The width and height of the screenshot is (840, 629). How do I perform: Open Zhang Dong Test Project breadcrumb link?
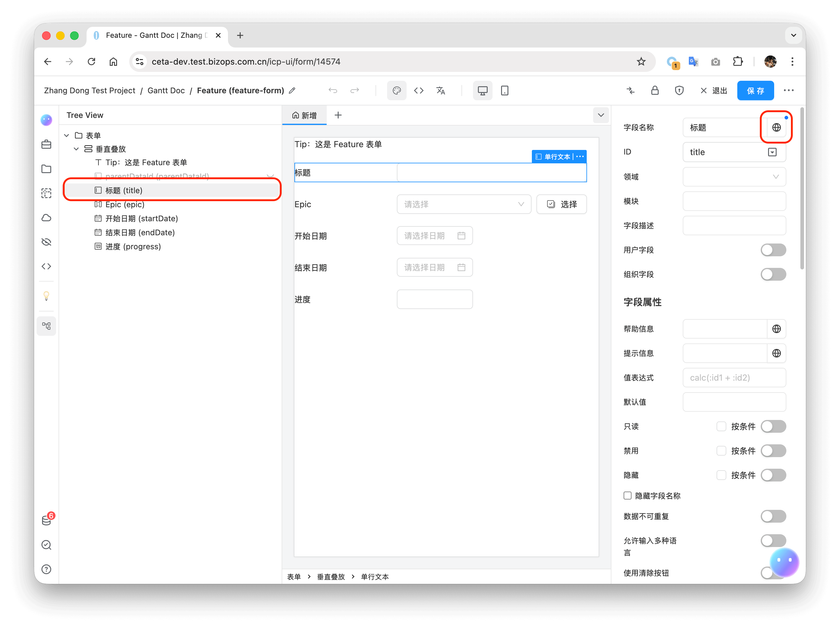pos(90,90)
